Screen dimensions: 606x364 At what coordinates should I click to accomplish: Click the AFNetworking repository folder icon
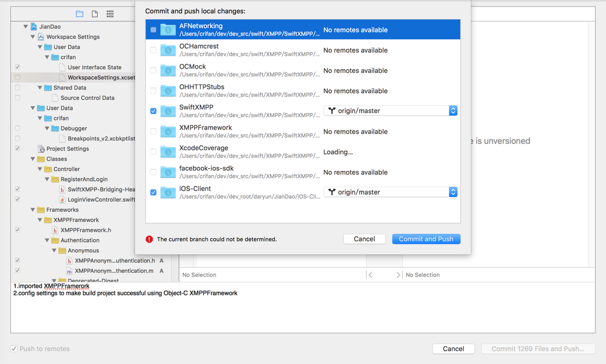(x=168, y=30)
